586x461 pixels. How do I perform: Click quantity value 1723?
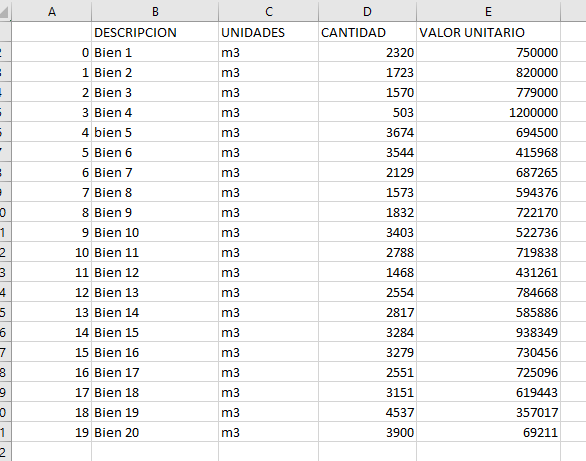367,72
